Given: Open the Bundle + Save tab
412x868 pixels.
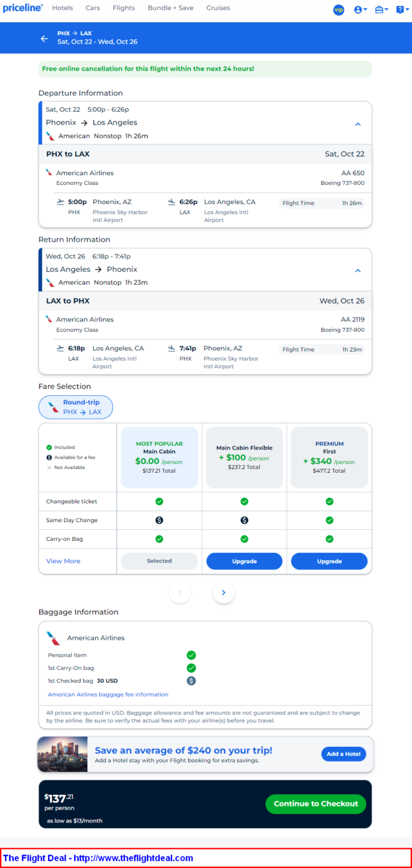Looking at the screenshot, I should point(170,8).
